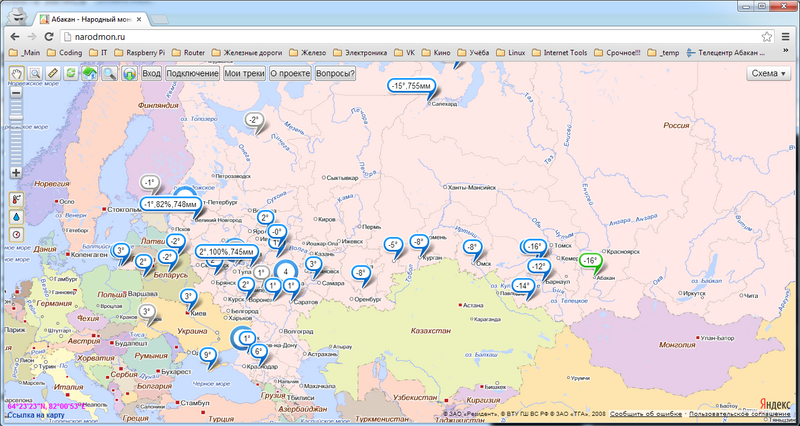
Task: Open the Пользовательское соглашение link
Action: pos(740,414)
